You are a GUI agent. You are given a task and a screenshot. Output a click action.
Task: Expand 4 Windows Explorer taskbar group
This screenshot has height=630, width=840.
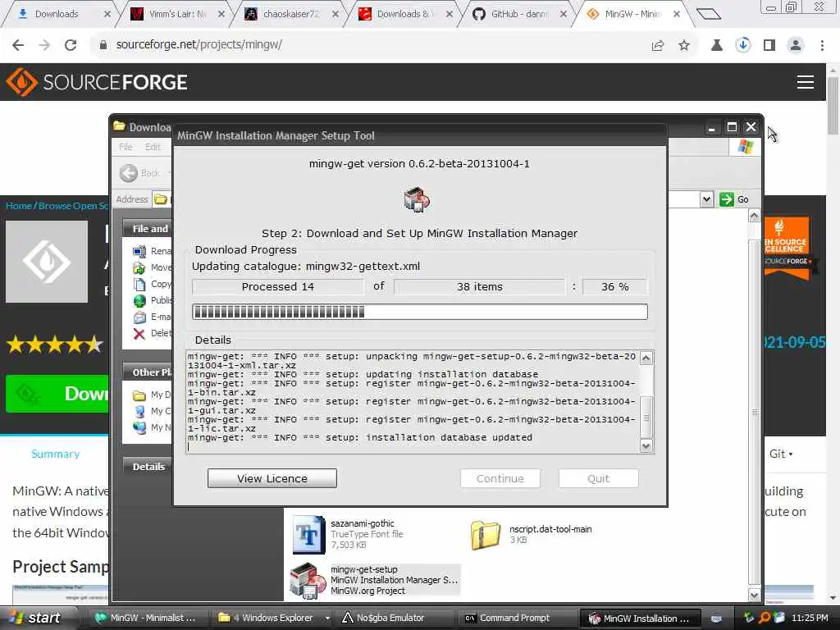click(273, 619)
